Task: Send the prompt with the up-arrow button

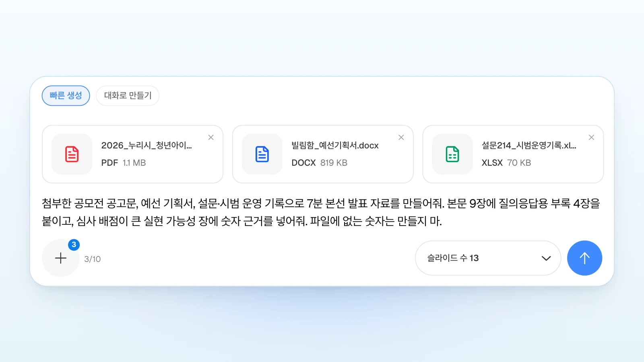Action: pos(584,258)
